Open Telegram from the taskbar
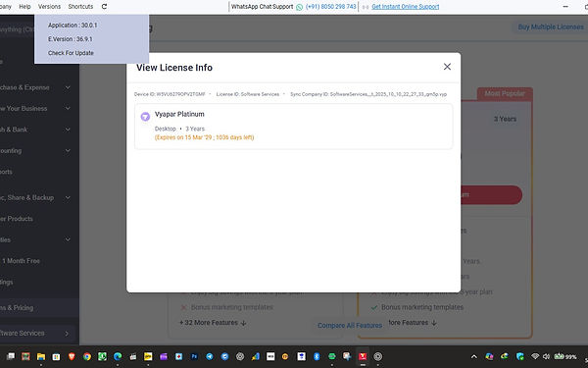 coord(210,356)
